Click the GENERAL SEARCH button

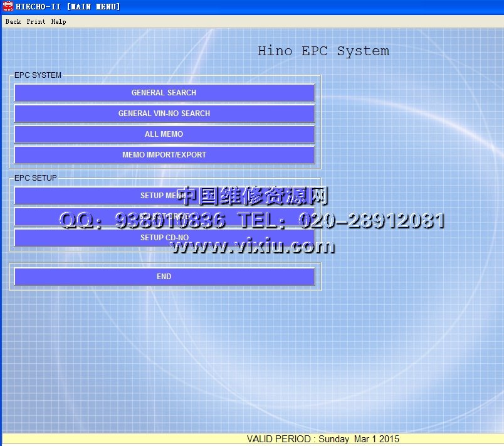click(x=164, y=93)
